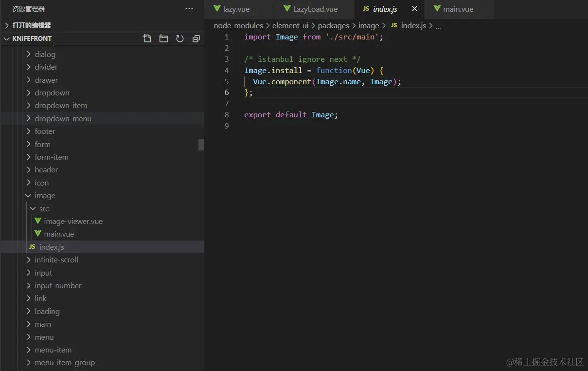The image size is (588, 371).
Task: Open image-viewer.vue in the file tree
Action: point(102,221)
